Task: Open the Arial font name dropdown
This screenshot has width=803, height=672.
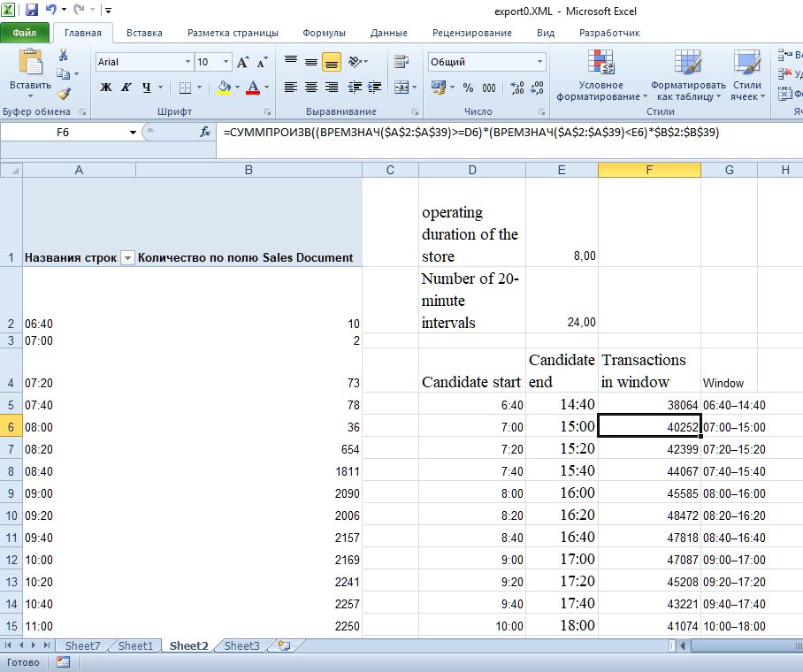Action: click(x=188, y=62)
